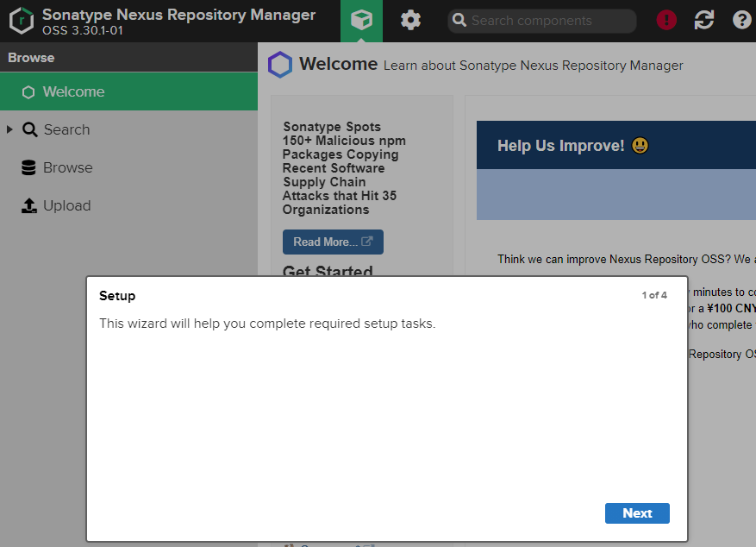
Task: Click the Get Started heading
Action: [328, 270]
